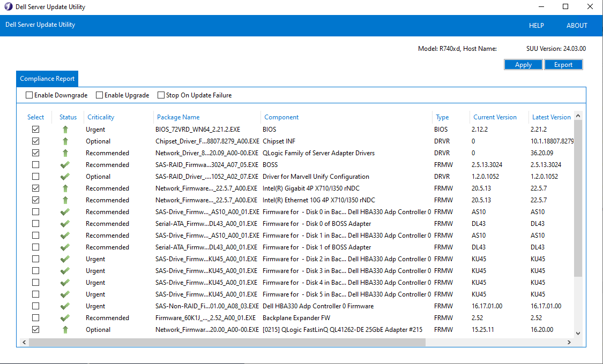
Task: Click the Export button
Action: (x=563, y=64)
